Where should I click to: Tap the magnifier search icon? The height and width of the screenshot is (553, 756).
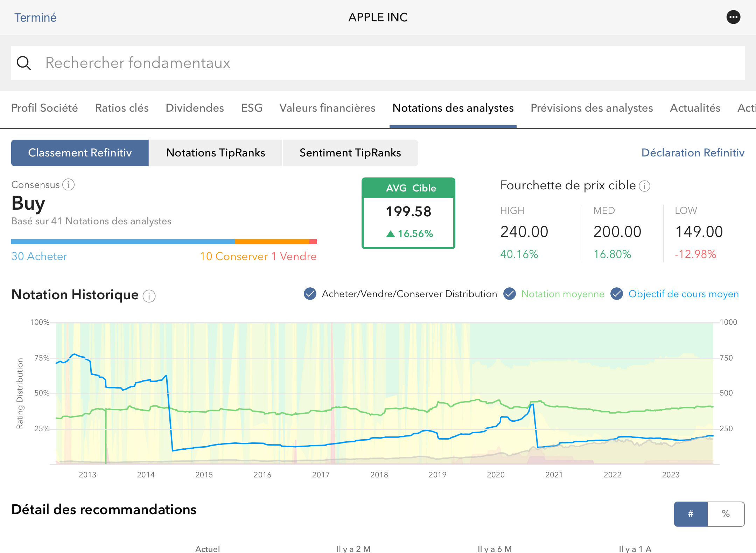coord(24,63)
